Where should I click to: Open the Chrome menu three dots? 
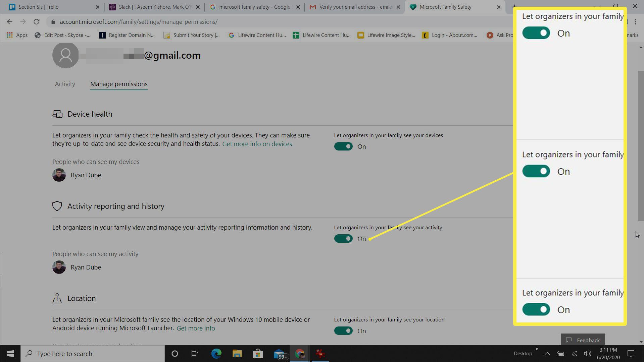(x=635, y=22)
